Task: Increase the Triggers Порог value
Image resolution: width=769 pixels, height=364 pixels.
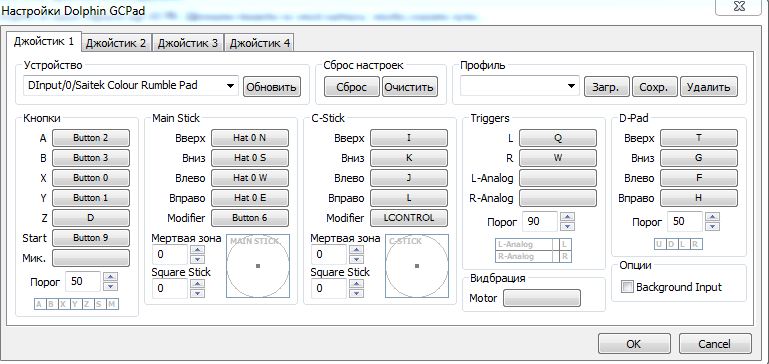Action: click(x=567, y=217)
